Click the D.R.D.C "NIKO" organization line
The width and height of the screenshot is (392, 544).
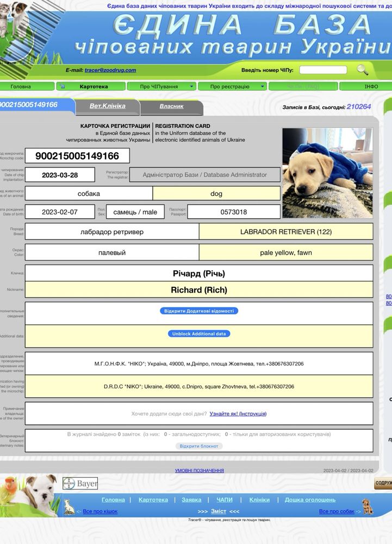click(x=199, y=386)
